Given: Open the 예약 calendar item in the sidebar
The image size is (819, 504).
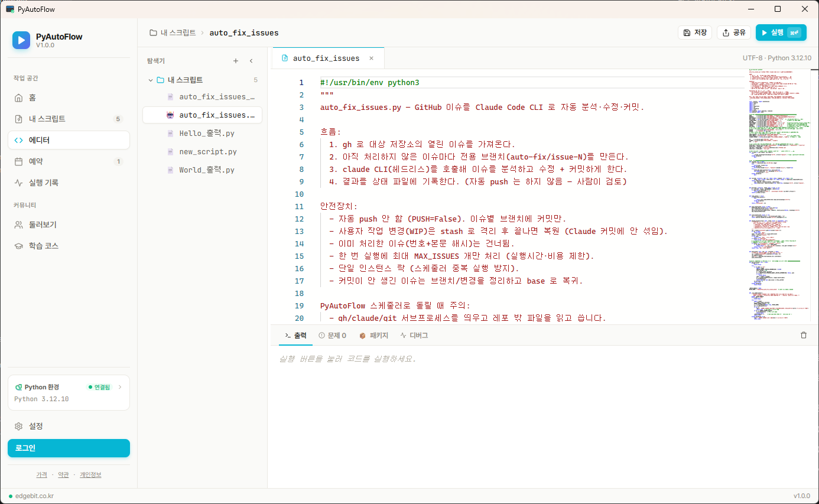Looking at the screenshot, I should click(69, 161).
